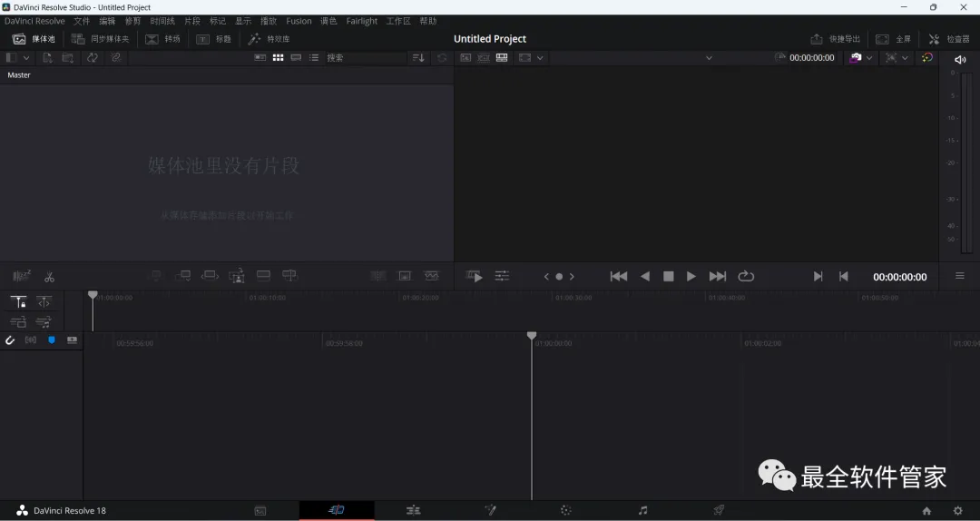Viewport: 980px width, 521px height.
Task: Open the 文件 menu
Action: click(x=82, y=21)
